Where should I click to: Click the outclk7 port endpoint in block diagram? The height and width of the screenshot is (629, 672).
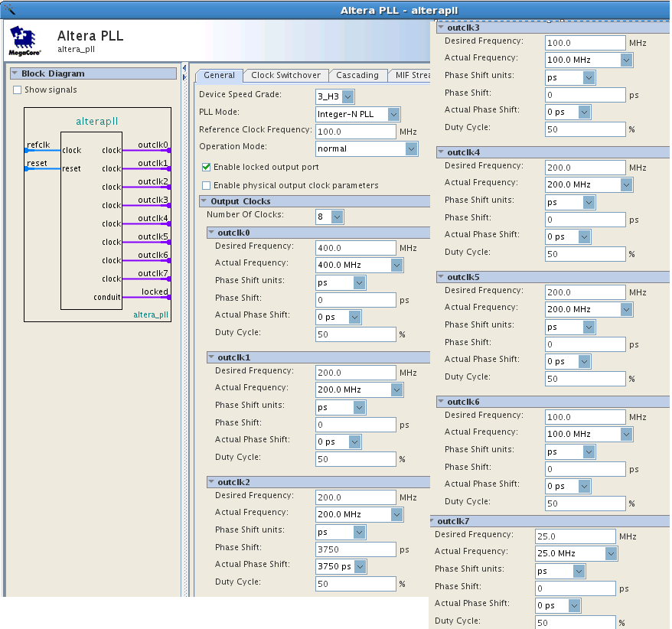pos(168,279)
